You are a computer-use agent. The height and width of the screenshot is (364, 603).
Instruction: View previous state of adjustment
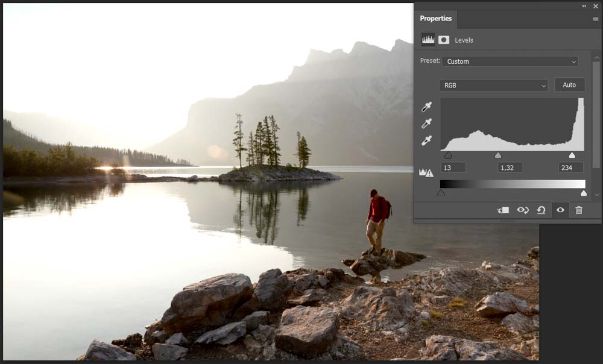coord(523,210)
